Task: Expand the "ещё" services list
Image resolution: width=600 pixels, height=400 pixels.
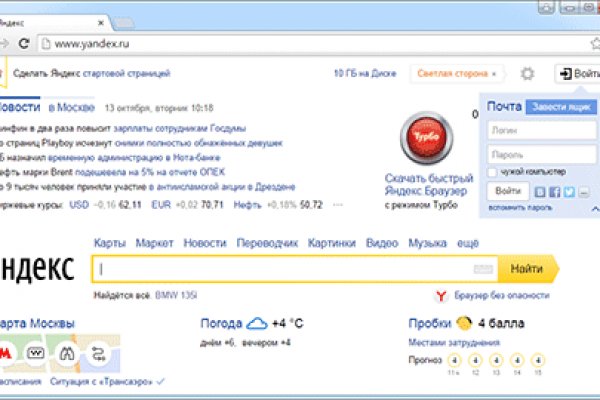Action: (468, 243)
